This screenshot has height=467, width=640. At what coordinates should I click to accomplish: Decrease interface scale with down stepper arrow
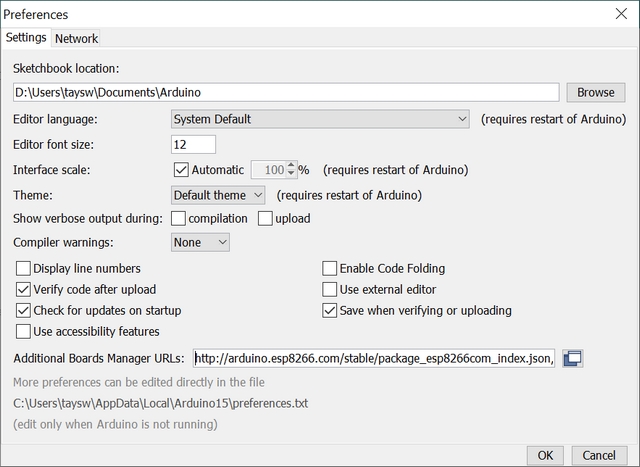pyautogui.click(x=291, y=173)
